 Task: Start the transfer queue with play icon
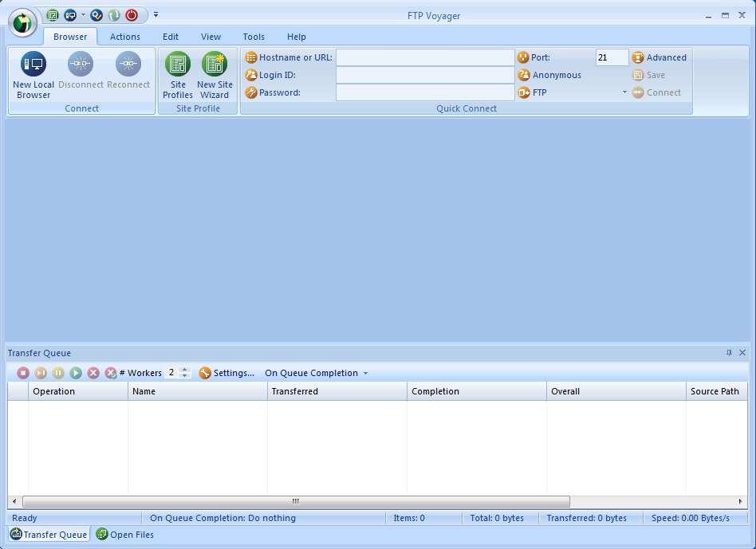[x=76, y=373]
